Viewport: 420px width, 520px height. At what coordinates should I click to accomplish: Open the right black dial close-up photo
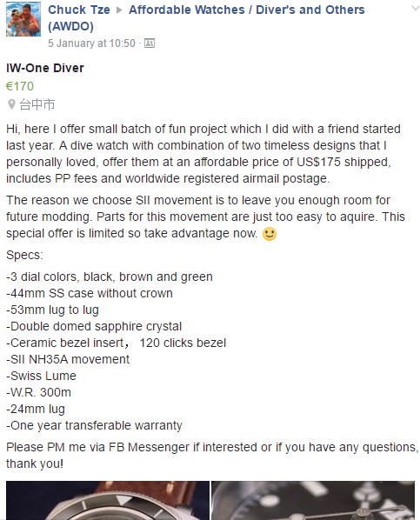click(x=313, y=500)
